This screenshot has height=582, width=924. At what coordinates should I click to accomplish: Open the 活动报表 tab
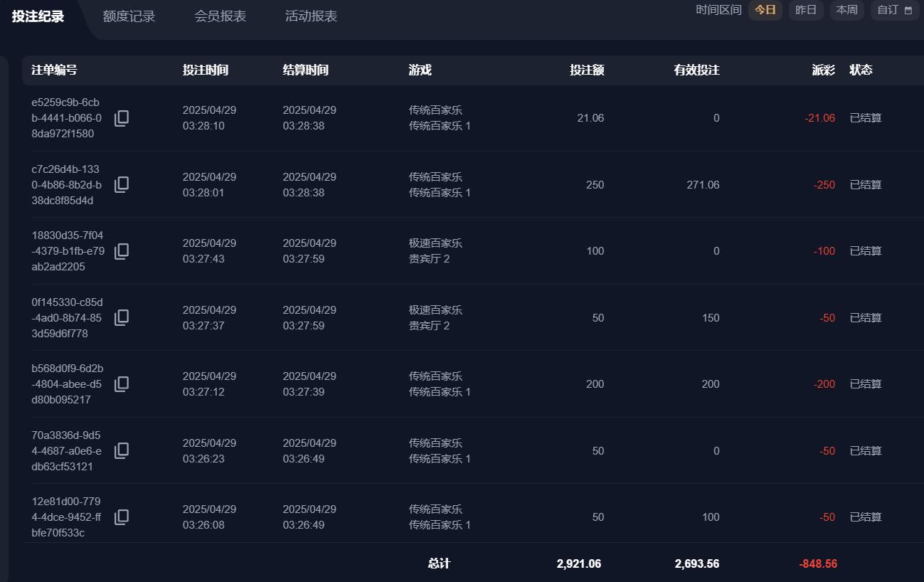[311, 16]
